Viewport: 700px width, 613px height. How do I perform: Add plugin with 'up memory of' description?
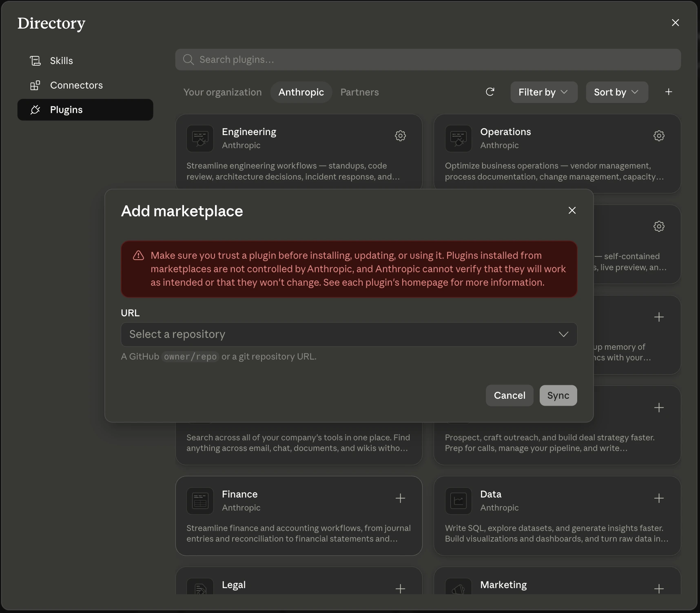point(659,317)
